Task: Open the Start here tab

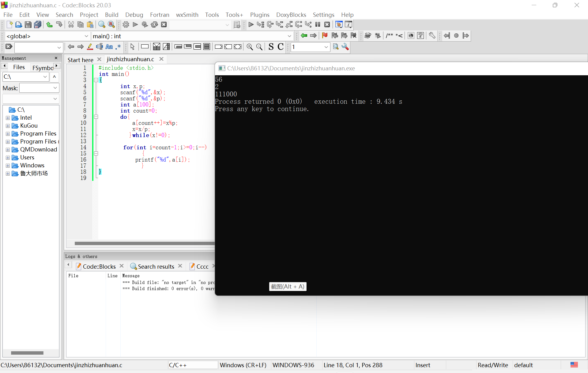Action: pyautogui.click(x=80, y=60)
